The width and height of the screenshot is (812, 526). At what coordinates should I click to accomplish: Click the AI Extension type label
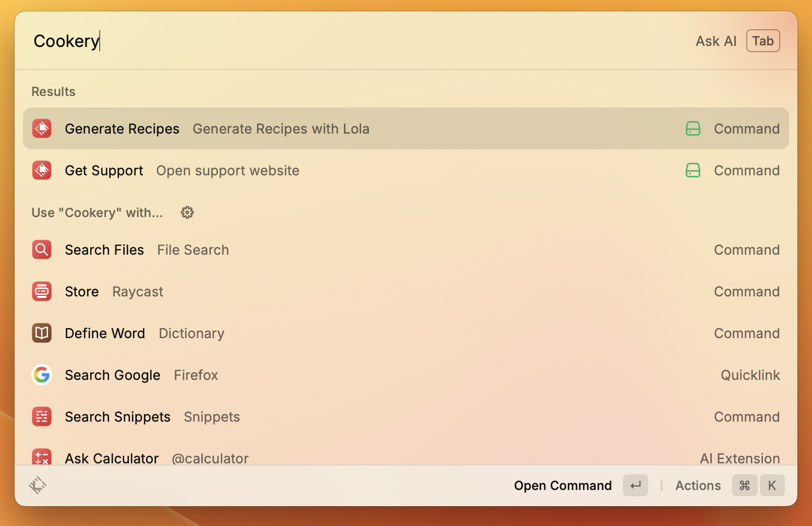click(740, 458)
